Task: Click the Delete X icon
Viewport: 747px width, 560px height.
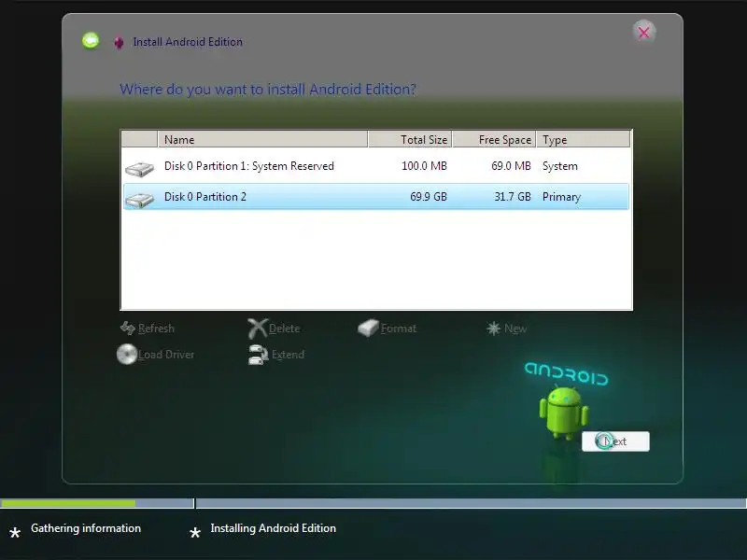Action: [258, 329]
